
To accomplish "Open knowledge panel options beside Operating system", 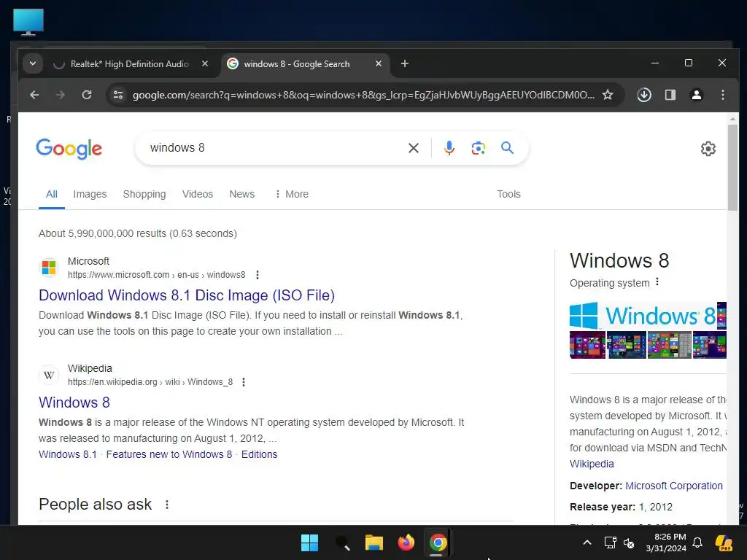I will click(657, 282).
